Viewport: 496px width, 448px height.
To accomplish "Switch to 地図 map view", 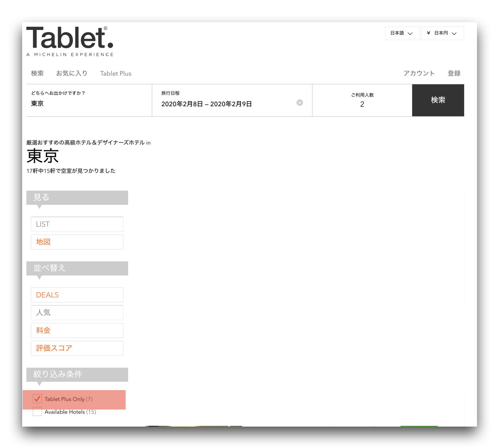I will [77, 242].
